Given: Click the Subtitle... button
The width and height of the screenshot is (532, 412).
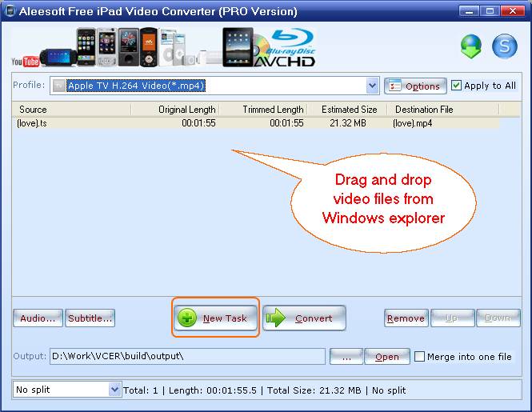Looking at the screenshot, I should [x=90, y=318].
